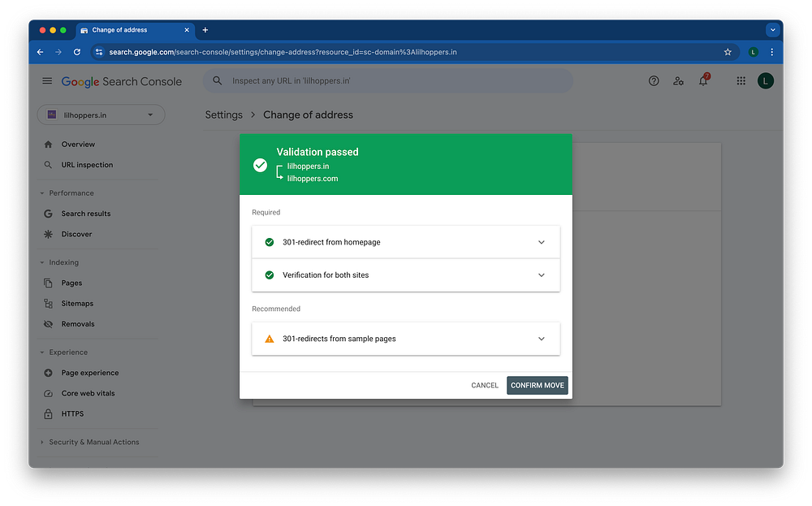Close the Change of address tab
This screenshot has width=812, height=506.
click(187, 30)
